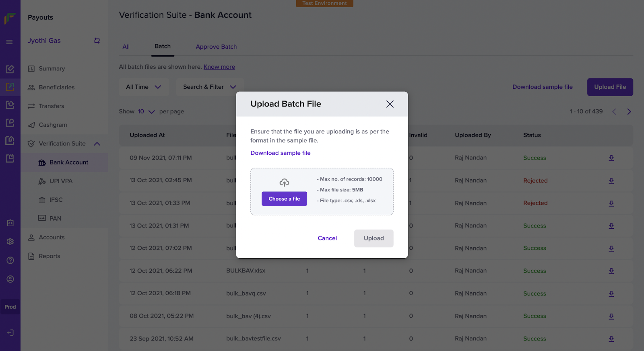Image resolution: width=644 pixels, height=351 pixels.
Task: Open the All Time date dropdown
Action: point(144,87)
